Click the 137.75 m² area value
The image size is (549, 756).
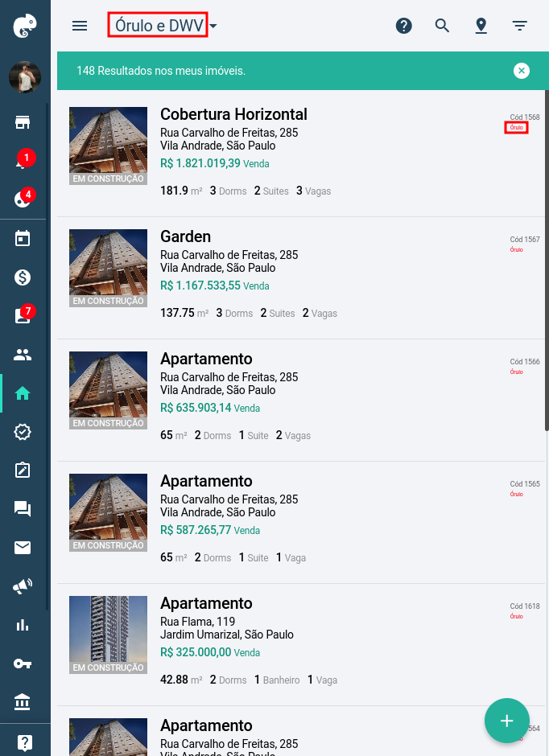(184, 314)
